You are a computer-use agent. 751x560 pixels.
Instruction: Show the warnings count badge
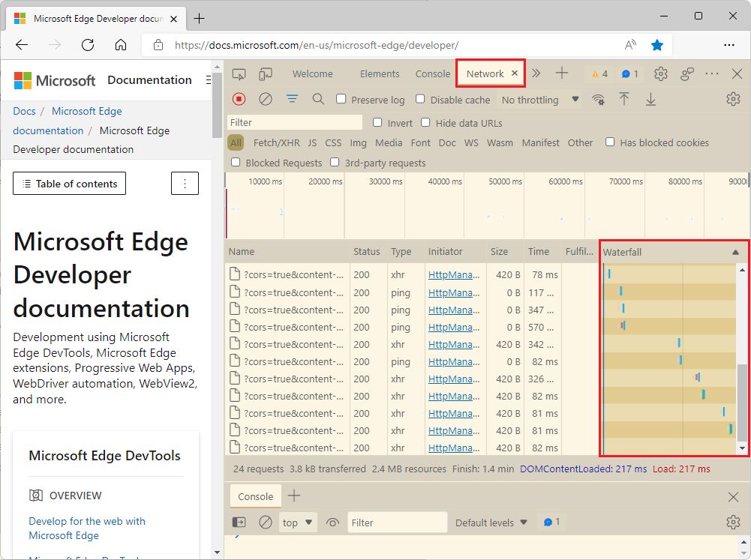coord(599,73)
